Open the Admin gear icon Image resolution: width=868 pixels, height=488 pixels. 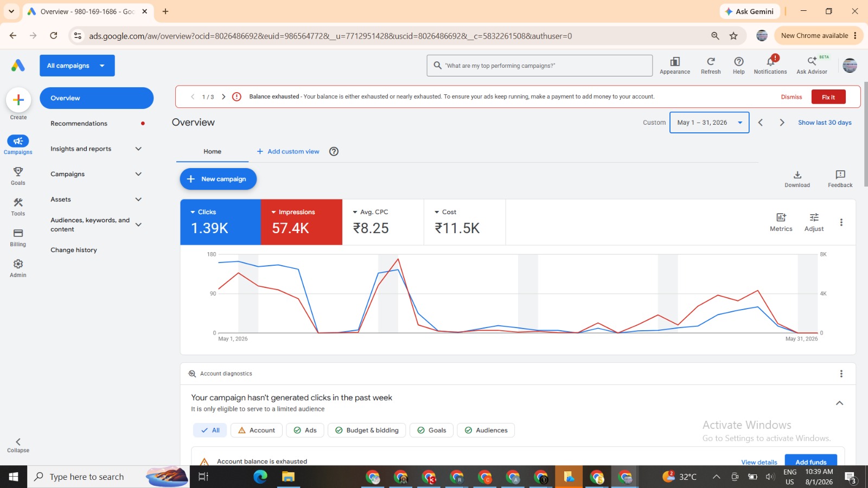tap(18, 268)
